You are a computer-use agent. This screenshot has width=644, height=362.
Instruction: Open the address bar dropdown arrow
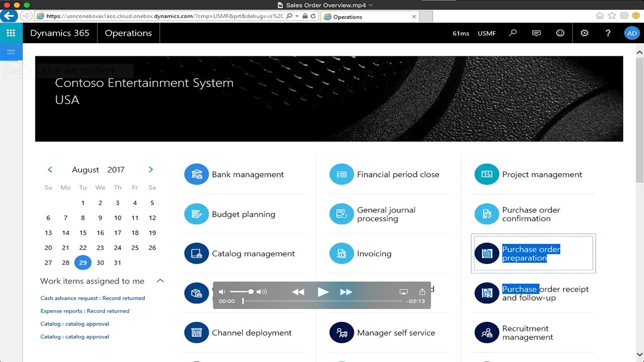[297, 16]
